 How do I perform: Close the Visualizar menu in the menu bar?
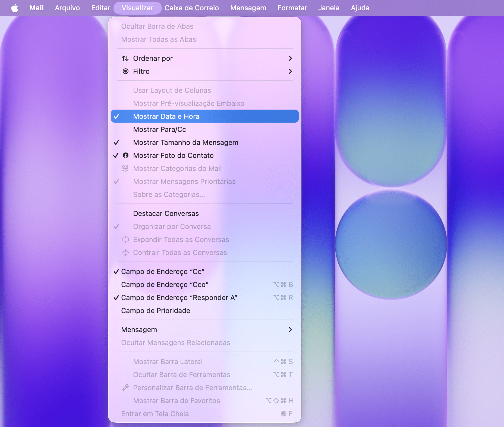(137, 8)
